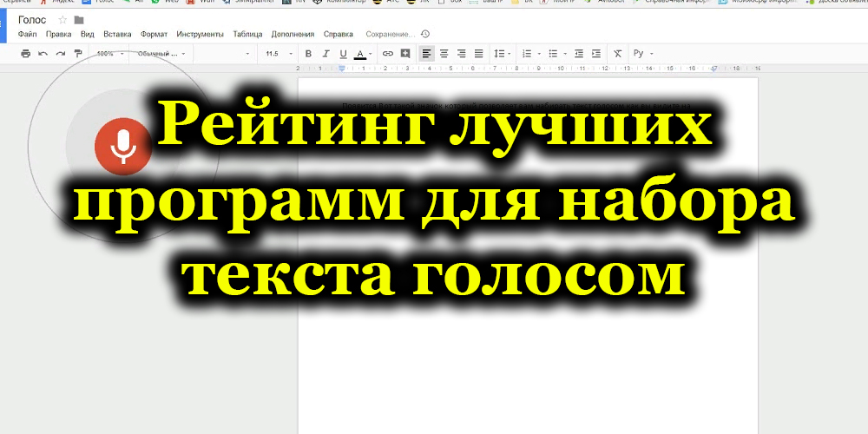The height and width of the screenshot is (434, 868).
Task: Click the print icon in toolbar
Action: point(25,54)
